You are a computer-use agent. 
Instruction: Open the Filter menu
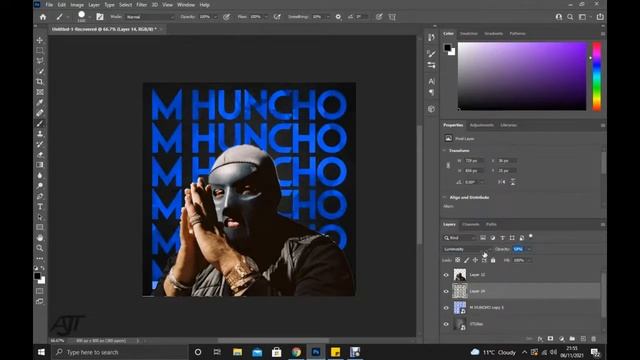141,5
